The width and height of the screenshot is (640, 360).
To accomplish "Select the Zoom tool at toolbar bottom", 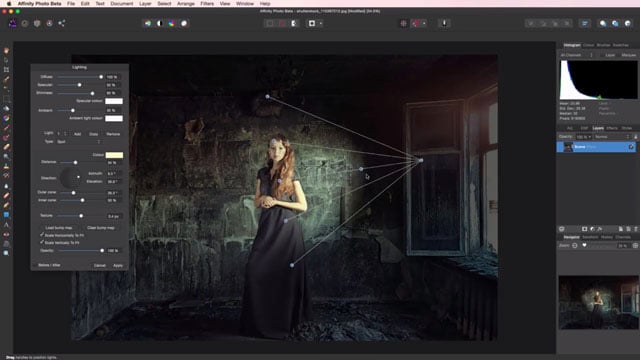I will 6,253.
